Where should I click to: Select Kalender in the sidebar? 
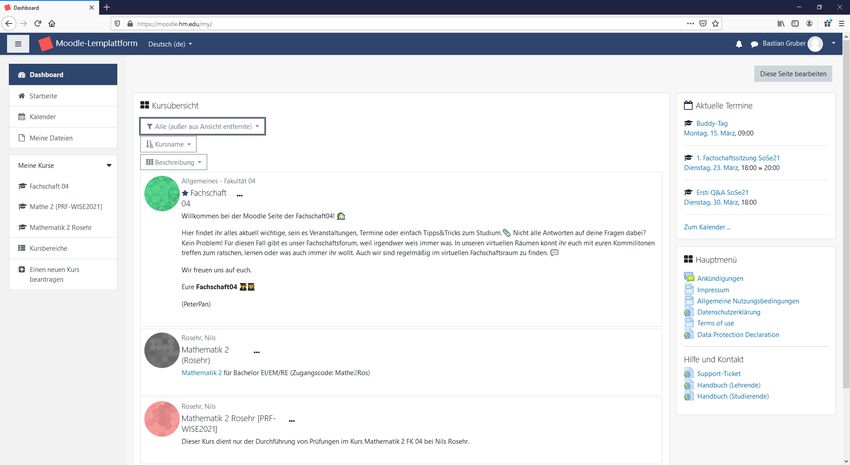click(42, 116)
